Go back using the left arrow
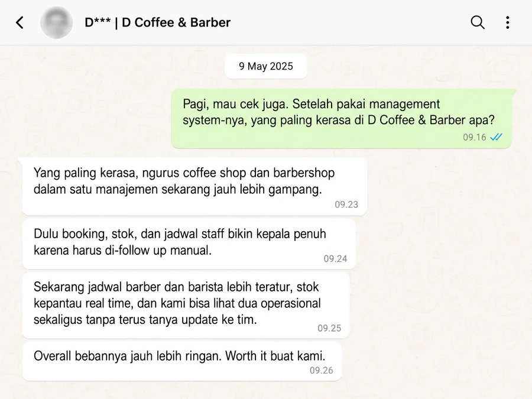 (20, 22)
